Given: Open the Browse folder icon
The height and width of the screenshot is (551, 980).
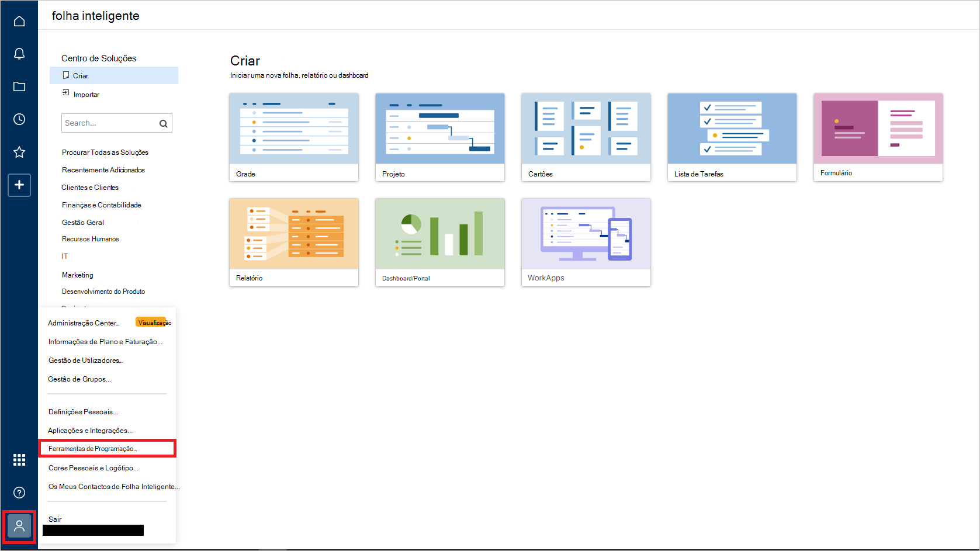Looking at the screenshot, I should click(x=19, y=86).
